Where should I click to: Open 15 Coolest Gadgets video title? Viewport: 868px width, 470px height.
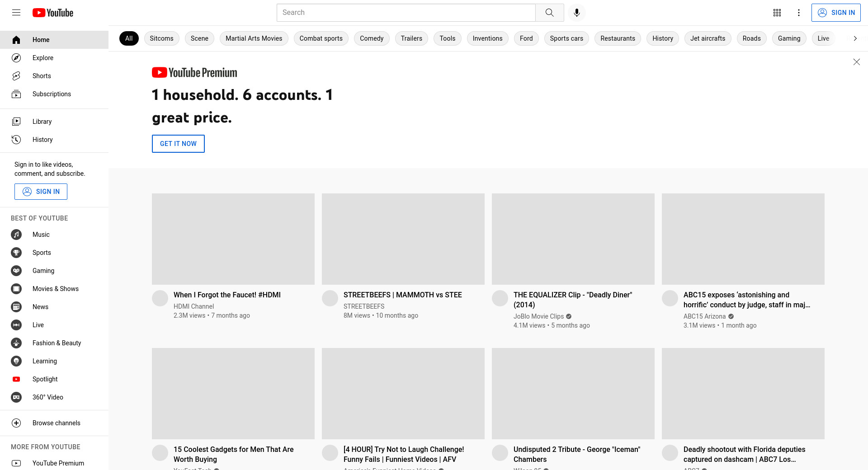point(233,454)
